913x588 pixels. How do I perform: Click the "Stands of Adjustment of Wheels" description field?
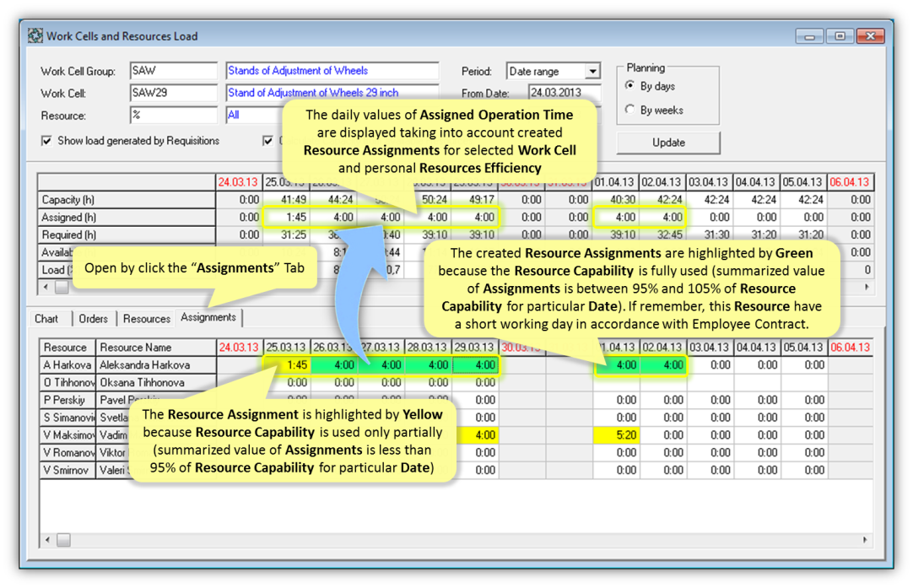pos(332,71)
